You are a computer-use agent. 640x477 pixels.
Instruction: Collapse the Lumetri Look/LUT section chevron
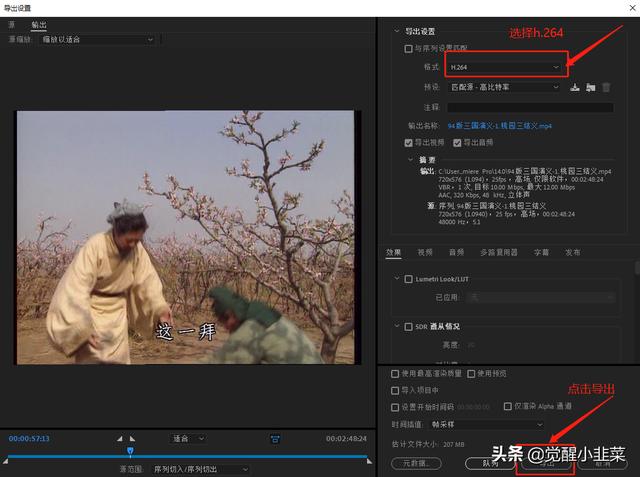pyautogui.click(x=396, y=278)
